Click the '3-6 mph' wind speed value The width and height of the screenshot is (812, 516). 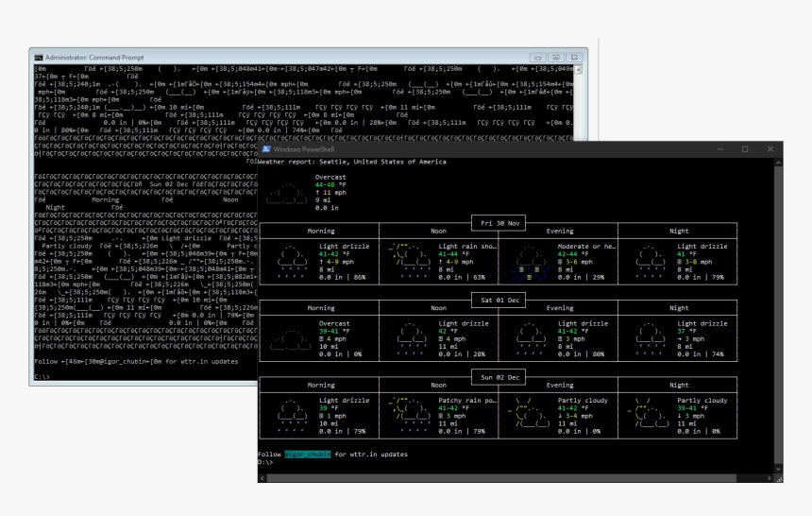tap(579, 262)
